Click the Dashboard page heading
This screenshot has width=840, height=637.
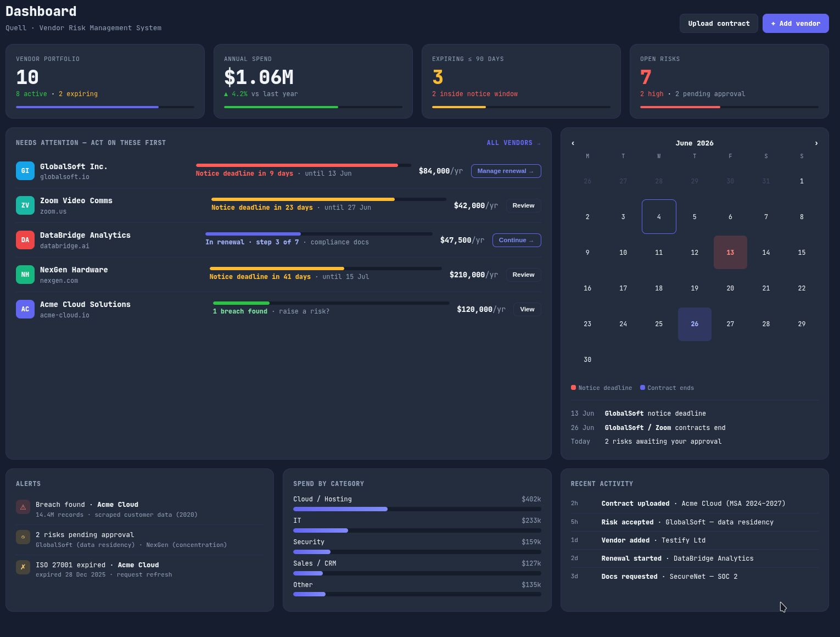[41, 12]
